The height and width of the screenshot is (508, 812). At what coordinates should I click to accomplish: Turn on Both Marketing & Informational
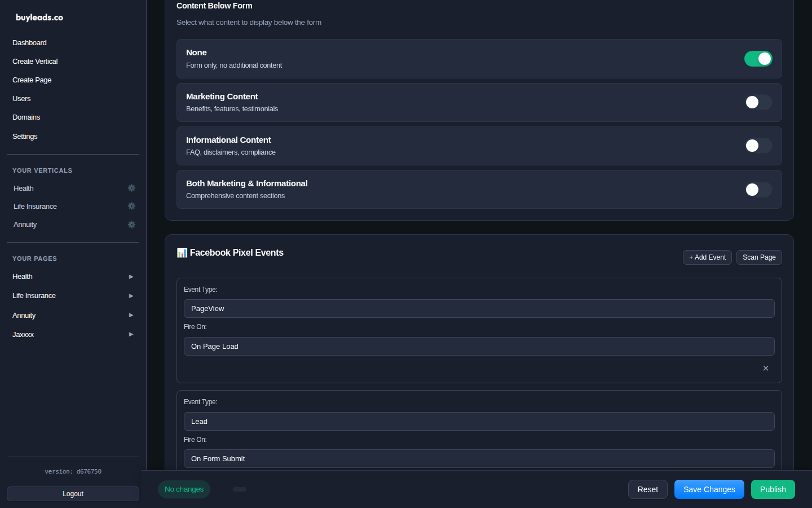pos(758,190)
